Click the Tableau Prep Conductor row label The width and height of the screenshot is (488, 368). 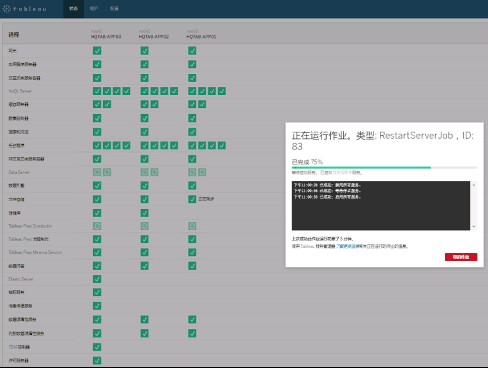coord(30,226)
